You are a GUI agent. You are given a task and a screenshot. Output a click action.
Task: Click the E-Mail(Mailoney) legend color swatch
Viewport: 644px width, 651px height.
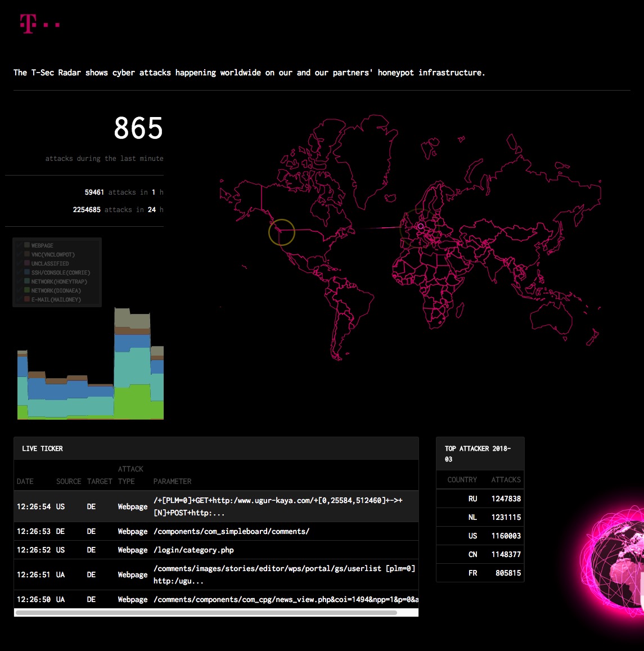click(27, 299)
